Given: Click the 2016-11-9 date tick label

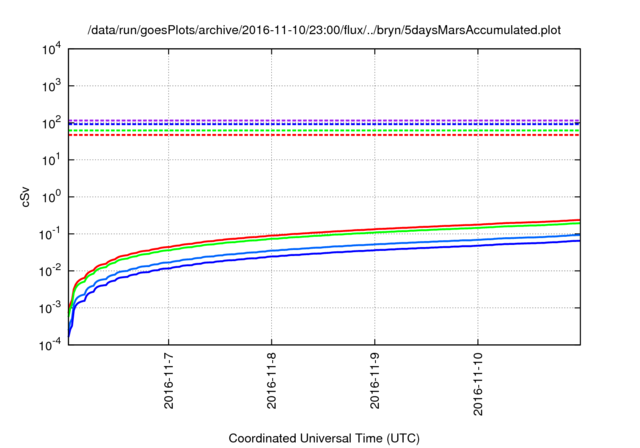Looking at the screenshot, I should 375,381.
